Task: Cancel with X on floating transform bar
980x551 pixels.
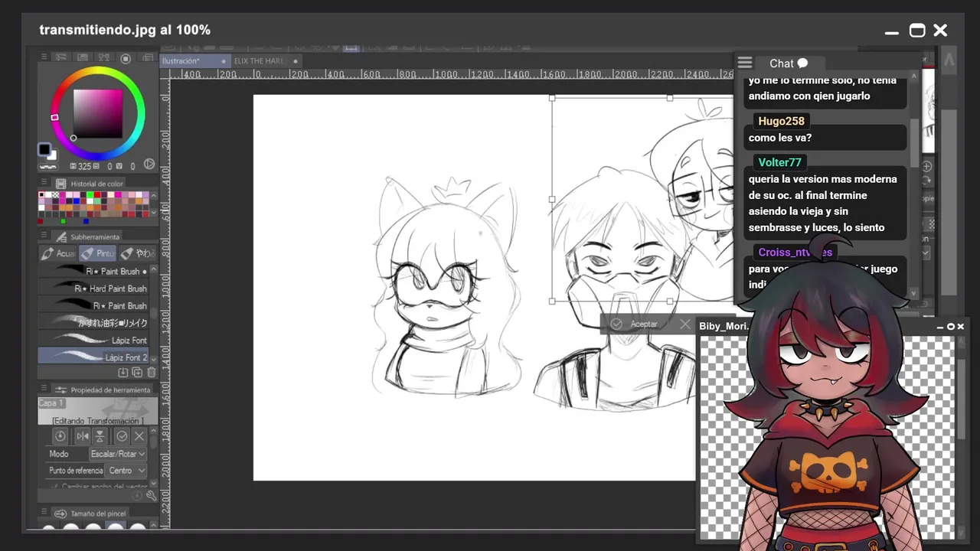Action: tap(685, 324)
